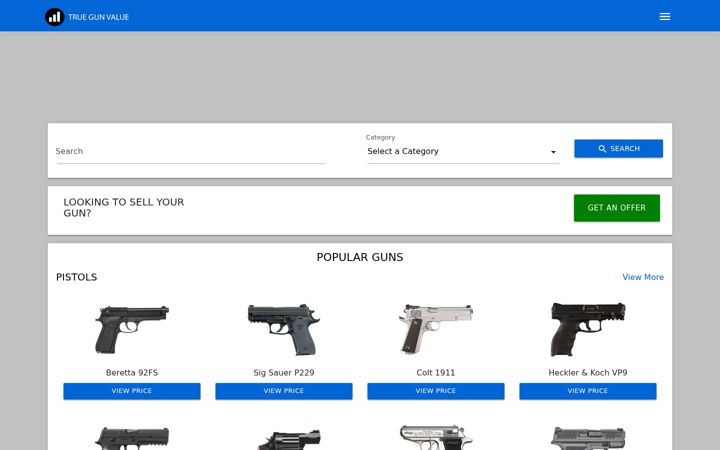Focus the Search text field
The image size is (720, 450).
click(x=191, y=151)
